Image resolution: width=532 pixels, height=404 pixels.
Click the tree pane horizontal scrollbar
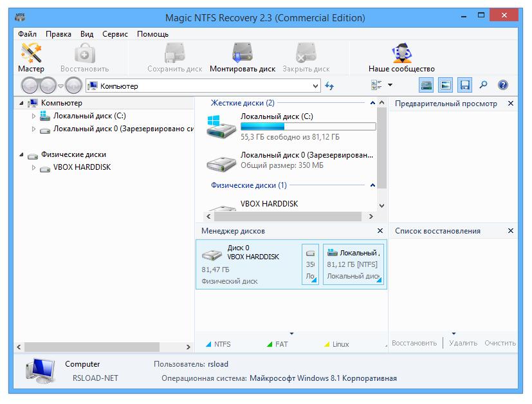(92, 347)
